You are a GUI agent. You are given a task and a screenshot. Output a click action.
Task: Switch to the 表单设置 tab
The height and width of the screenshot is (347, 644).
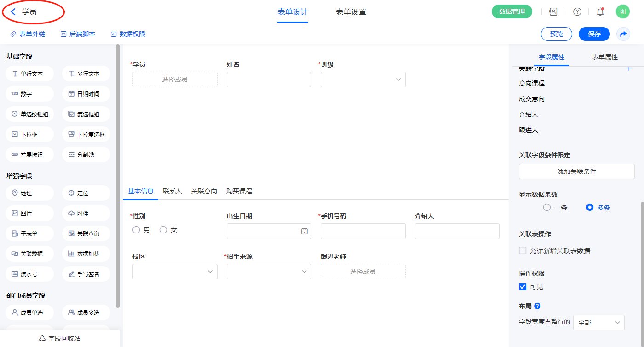coord(351,12)
